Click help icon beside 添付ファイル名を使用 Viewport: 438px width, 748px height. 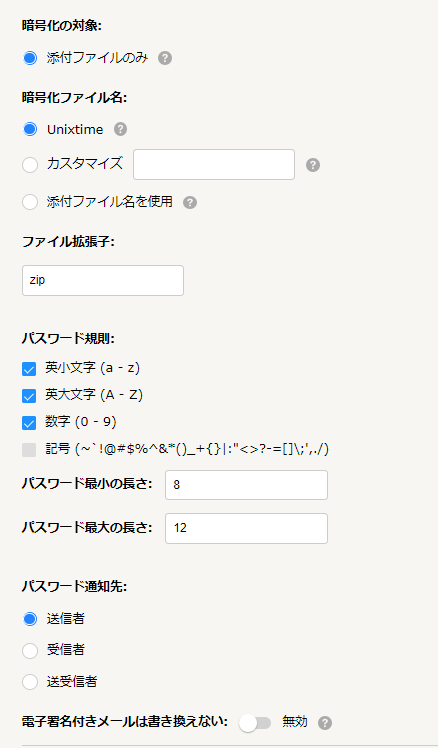click(x=190, y=202)
